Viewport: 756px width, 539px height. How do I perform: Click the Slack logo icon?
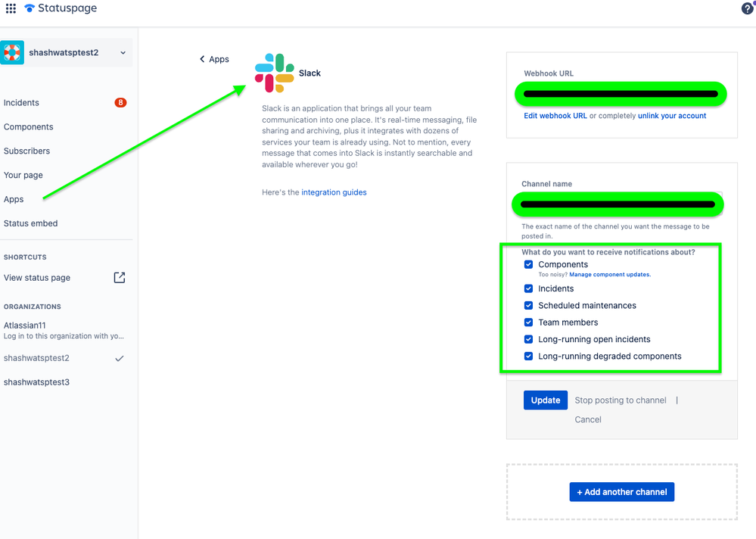(x=275, y=73)
